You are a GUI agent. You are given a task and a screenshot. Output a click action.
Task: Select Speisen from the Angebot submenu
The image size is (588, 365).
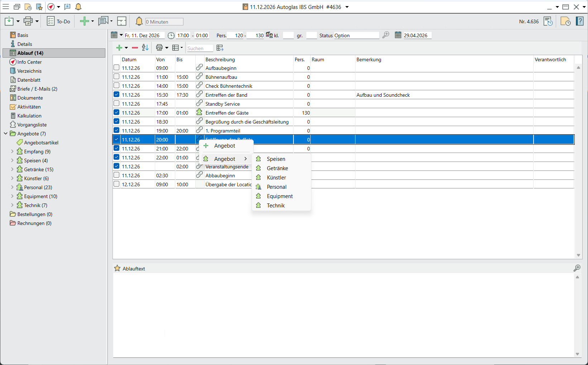tap(276, 159)
